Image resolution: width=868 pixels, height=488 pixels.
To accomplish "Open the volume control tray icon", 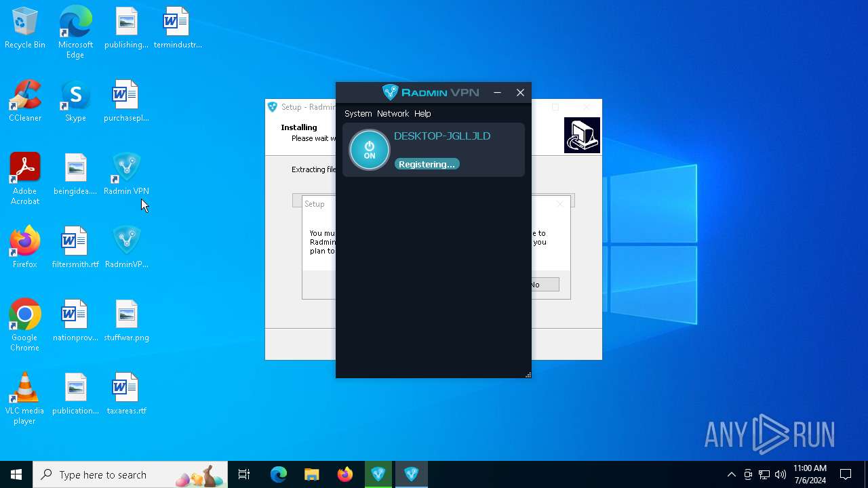I will [x=781, y=474].
